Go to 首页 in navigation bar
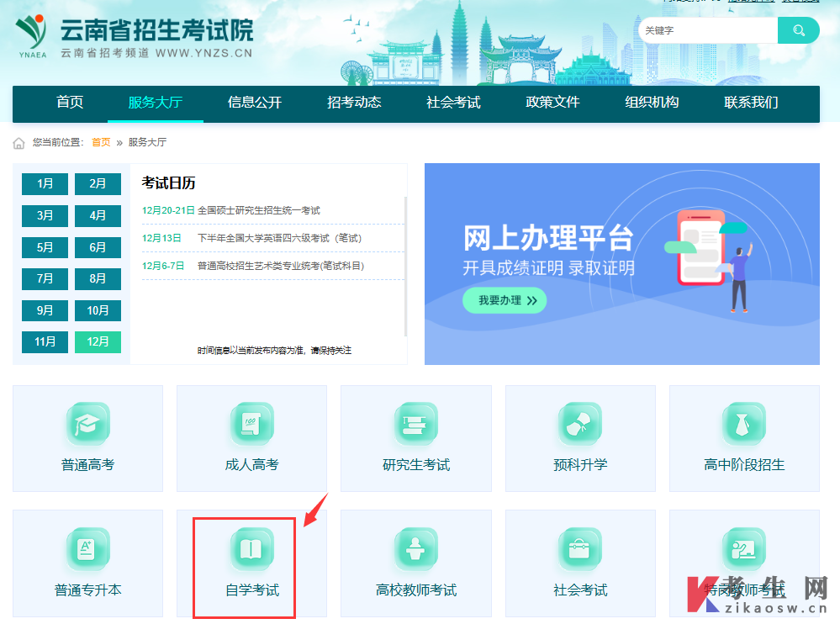Screen dimensions: 840x624 pos(70,103)
